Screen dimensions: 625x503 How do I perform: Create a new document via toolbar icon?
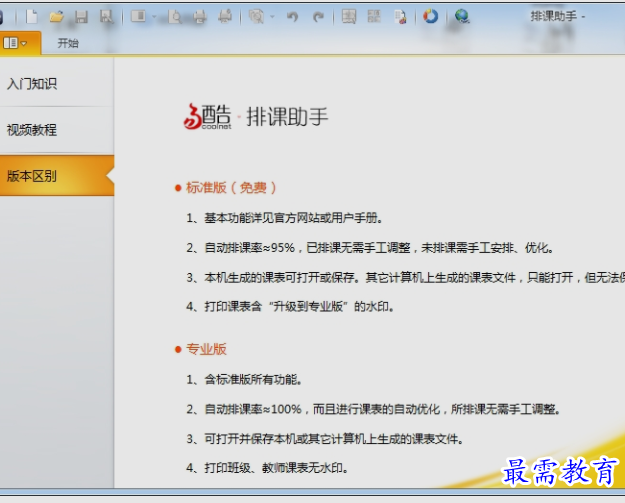(x=31, y=17)
